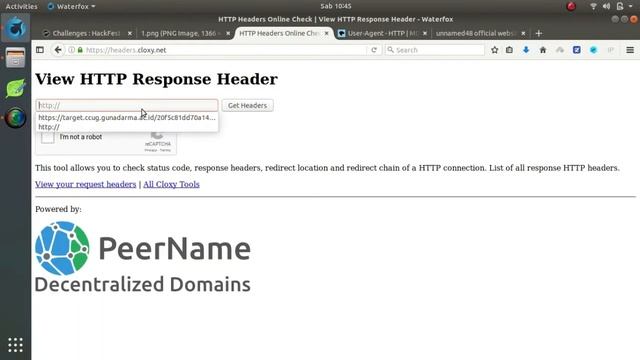Close the unnamed48 tab
The height and width of the screenshot is (360, 640).
coord(523,33)
